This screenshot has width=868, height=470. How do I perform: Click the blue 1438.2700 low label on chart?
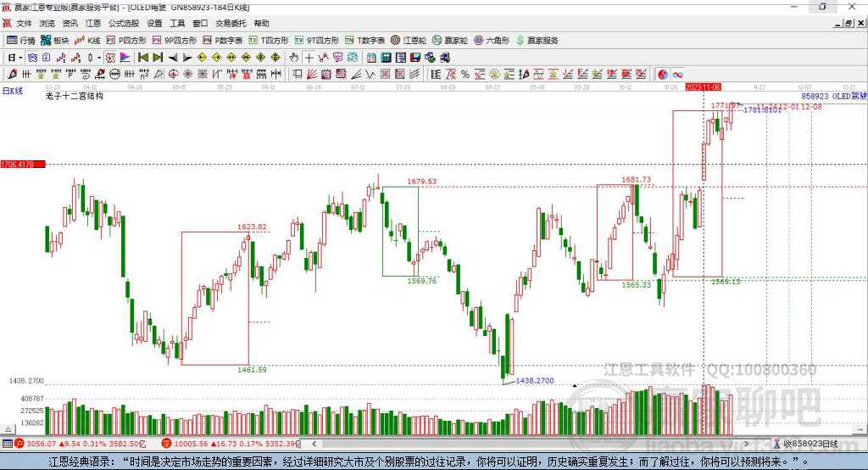[535, 381]
